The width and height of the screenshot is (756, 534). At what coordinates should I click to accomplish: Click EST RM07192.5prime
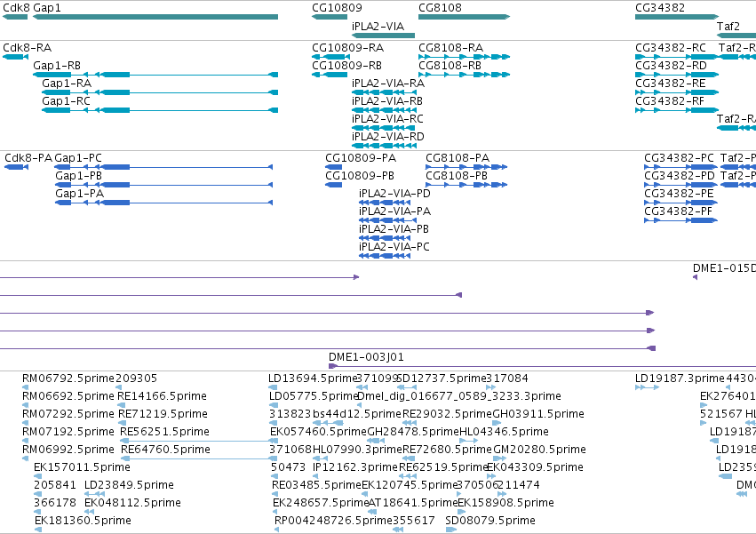68,431
